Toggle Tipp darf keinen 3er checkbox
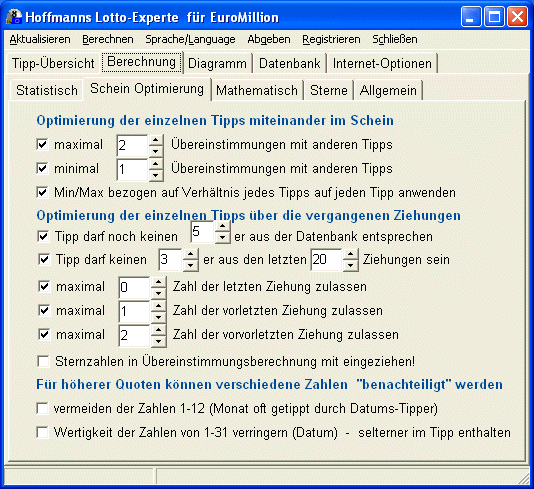 tap(44, 259)
